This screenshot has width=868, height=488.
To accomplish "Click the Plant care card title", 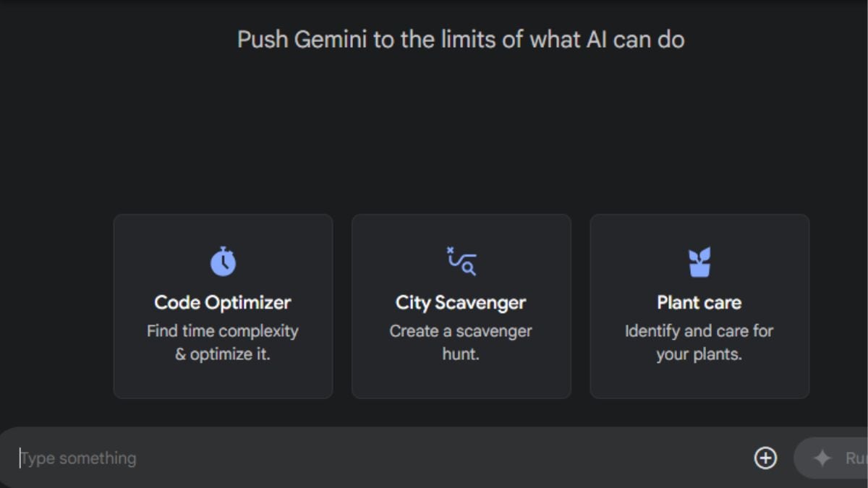I will [698, 302].
